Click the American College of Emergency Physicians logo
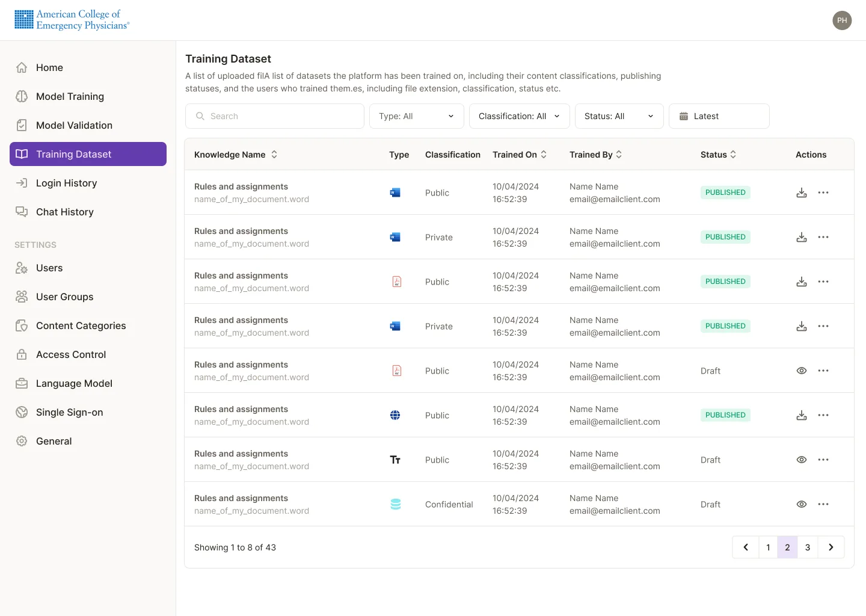Image resolution: width=866 pixels, height=616 pixels. point(72,20)
